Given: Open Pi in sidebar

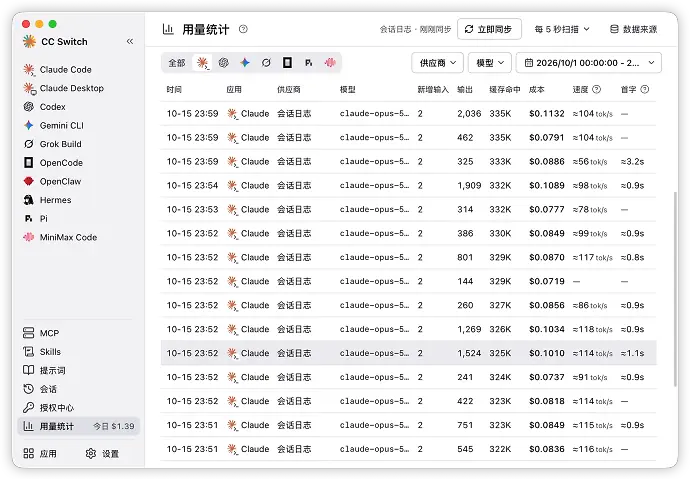Looking at the screenshot, I should pos(35,219).
